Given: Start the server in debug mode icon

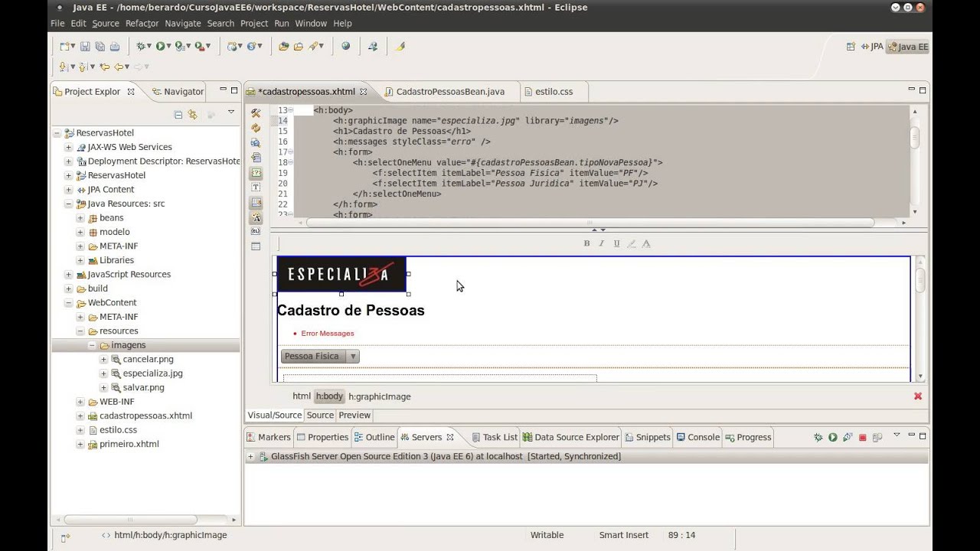Looking at the screenshot, I should (x=818, y=438).
